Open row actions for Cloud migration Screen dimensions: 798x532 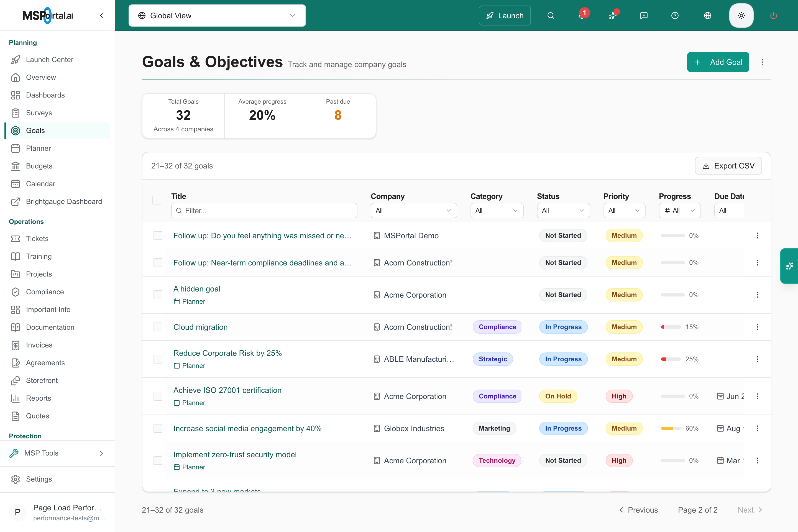pos(757,327)
